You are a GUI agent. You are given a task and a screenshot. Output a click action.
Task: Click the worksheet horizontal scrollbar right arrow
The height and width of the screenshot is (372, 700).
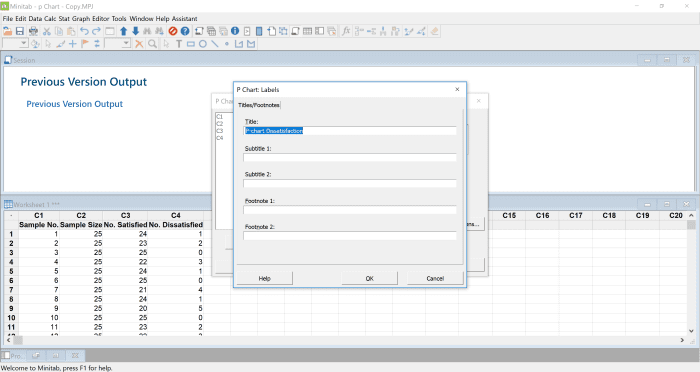[x=682, y=340]
